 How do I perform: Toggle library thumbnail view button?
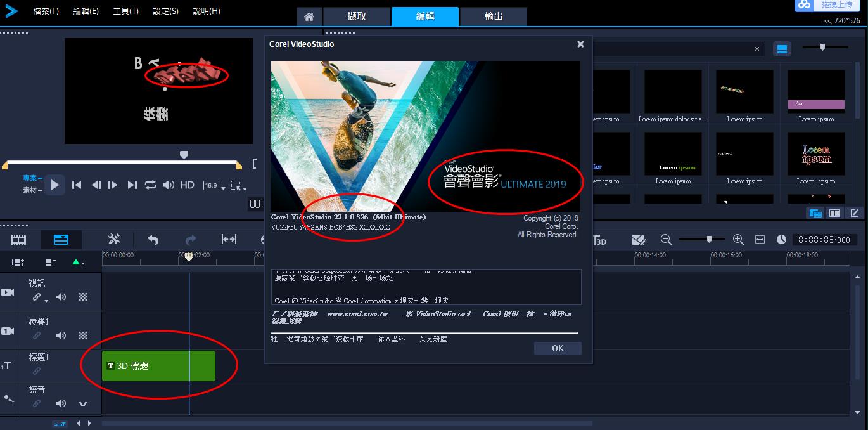(x=782, y=49)
